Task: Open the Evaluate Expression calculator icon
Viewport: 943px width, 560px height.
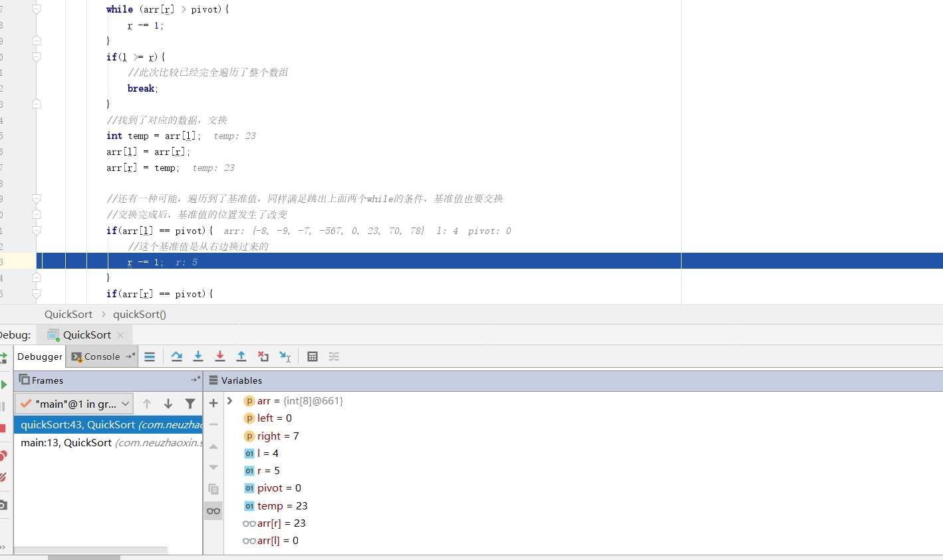Action: (x=313, y=356)
